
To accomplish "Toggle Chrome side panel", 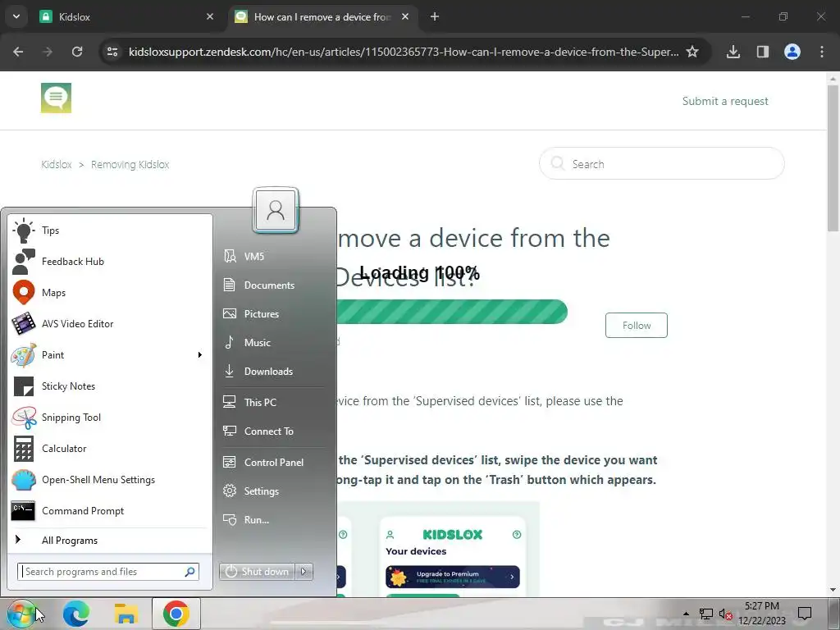I will point(763,52).
